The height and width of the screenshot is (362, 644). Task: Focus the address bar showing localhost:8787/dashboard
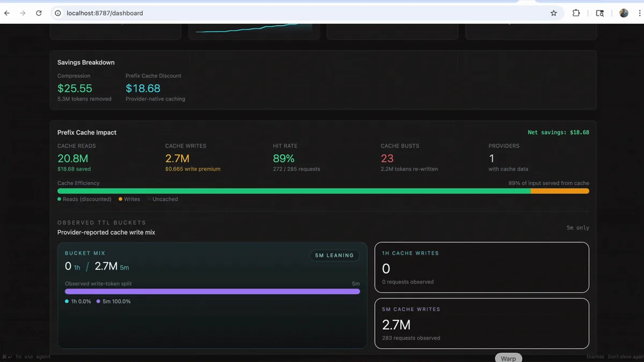click(x=306, y=13)
